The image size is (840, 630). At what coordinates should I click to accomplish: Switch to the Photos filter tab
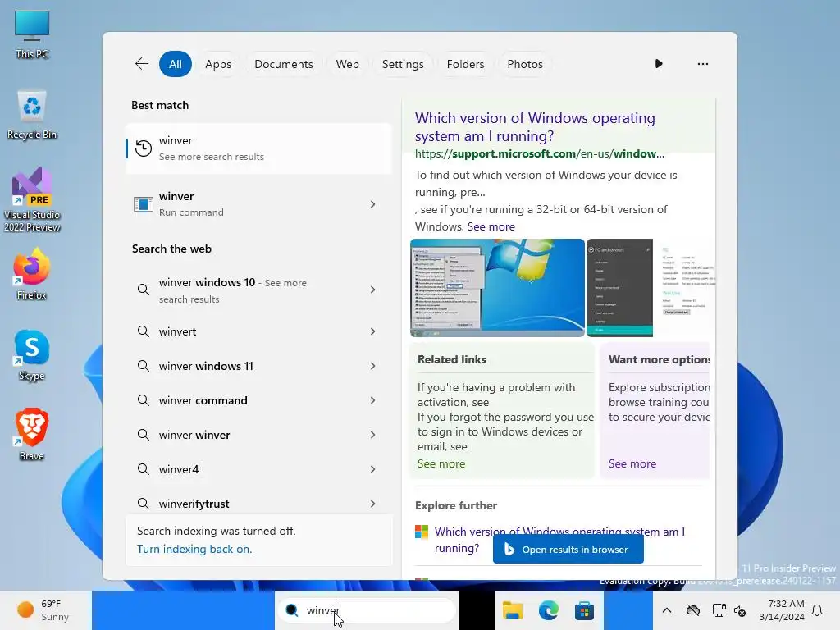click(x=524, y=64)
